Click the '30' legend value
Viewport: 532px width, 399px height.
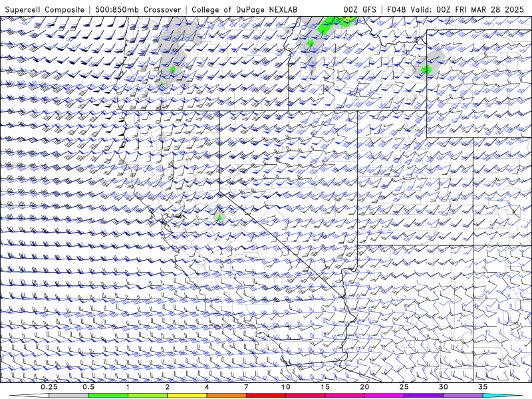[x=444, y=387]
